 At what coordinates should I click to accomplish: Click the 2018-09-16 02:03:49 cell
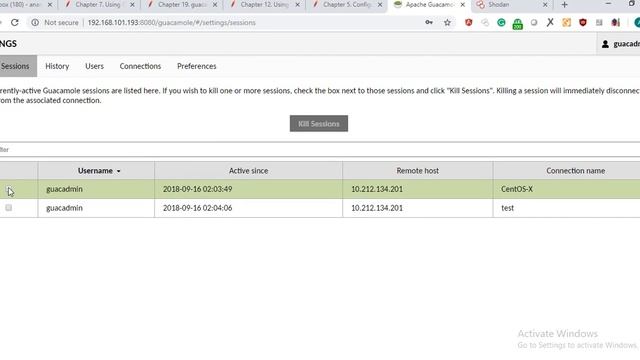248,189
